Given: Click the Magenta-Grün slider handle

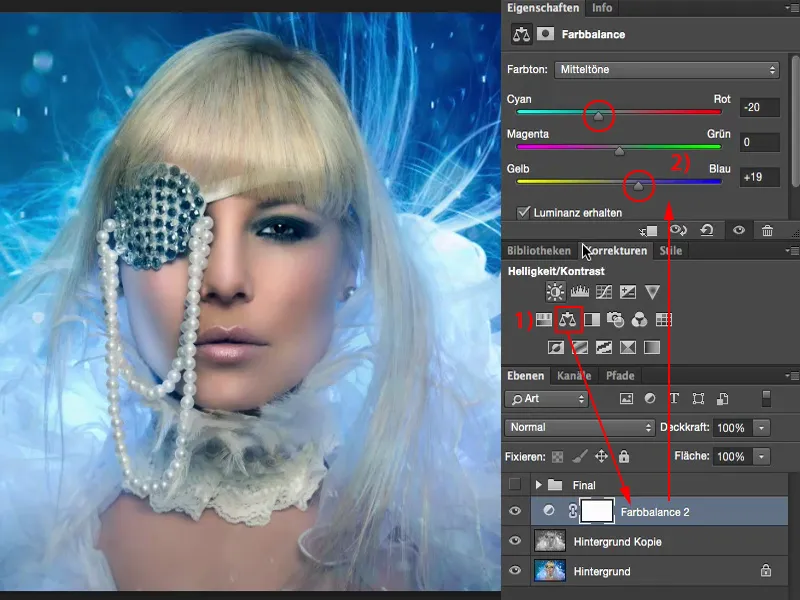Looking at the screenshot, I should pyautogui.click(x=619, y=151).
